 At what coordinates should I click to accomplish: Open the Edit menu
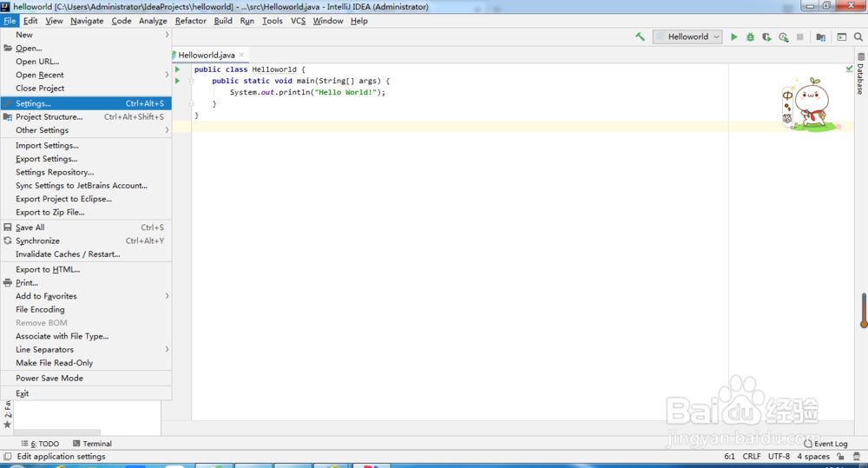(x=30, y=21)
